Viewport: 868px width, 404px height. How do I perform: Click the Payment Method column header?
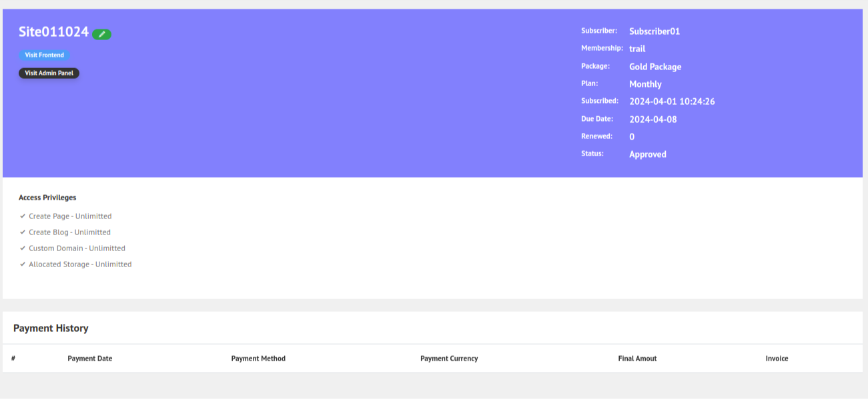click(258, 359)
